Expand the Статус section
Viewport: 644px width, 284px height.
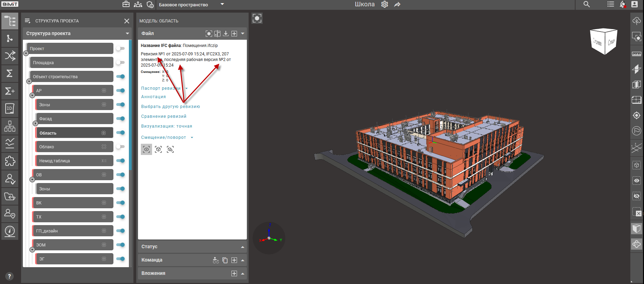point(242,247)
